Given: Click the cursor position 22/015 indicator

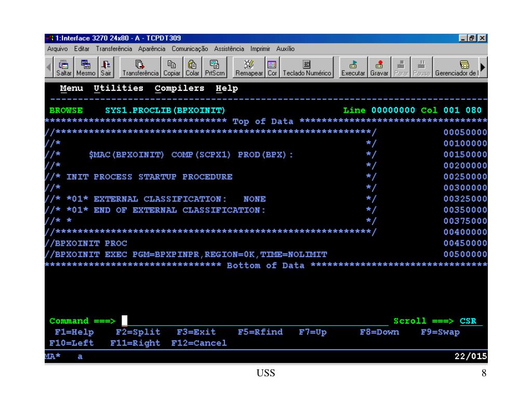Looking at the screenshot, I should tap(471, 356).
